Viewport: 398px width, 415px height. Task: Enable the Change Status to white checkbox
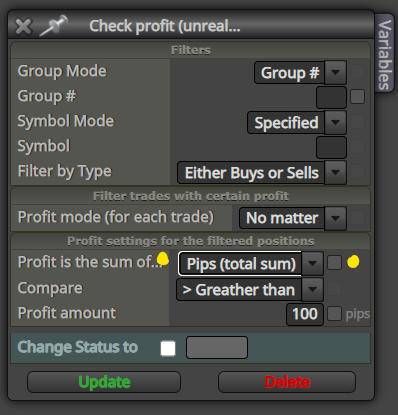pyautogui.click(x=168, y=349)
